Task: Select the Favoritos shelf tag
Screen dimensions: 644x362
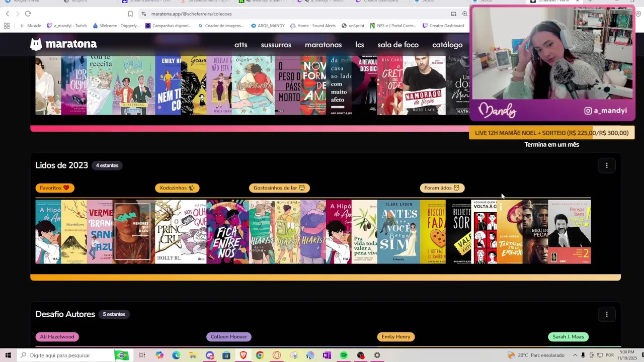Action: pyautogui.click(x=55, y=188)
